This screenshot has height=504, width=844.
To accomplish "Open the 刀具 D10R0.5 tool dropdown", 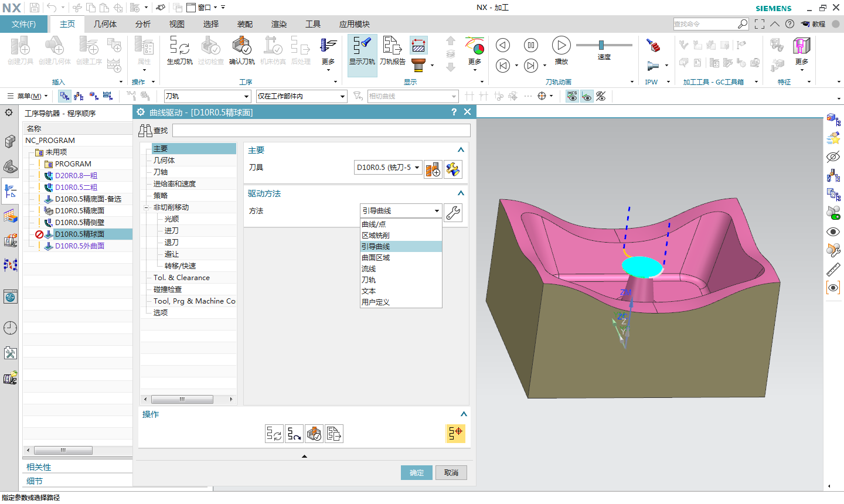I will coord(388,168).
